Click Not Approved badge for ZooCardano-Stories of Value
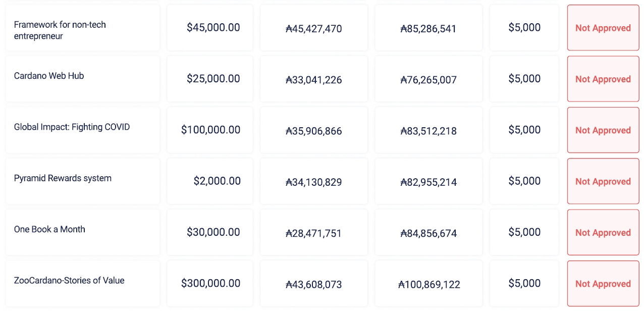 point(603,284)
